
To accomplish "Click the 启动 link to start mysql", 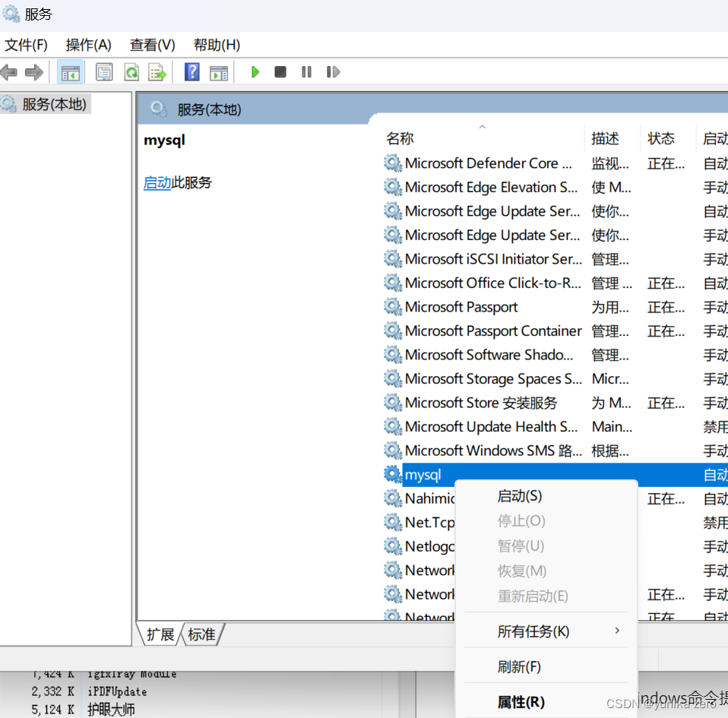I will [x=157, y=182].
